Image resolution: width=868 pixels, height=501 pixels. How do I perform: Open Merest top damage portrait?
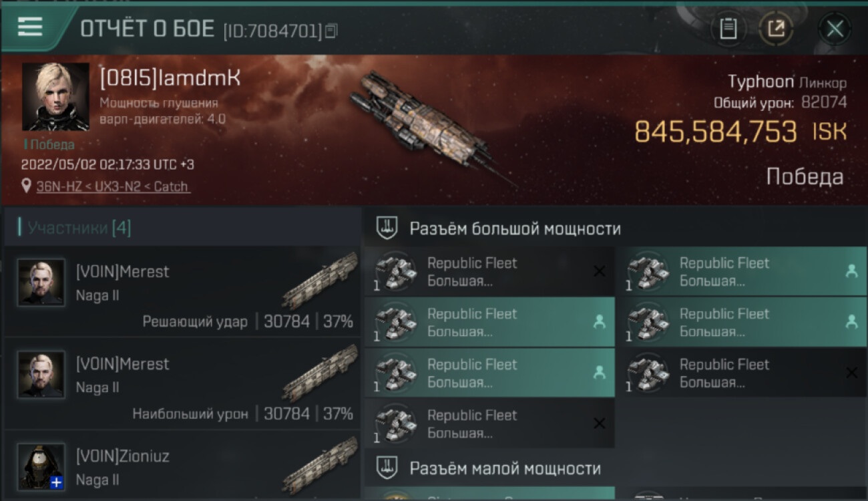click(x=41, y=375)
